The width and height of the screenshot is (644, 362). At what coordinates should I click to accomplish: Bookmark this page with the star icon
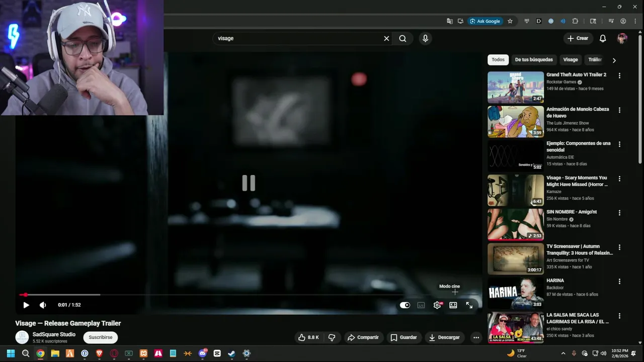510,21
